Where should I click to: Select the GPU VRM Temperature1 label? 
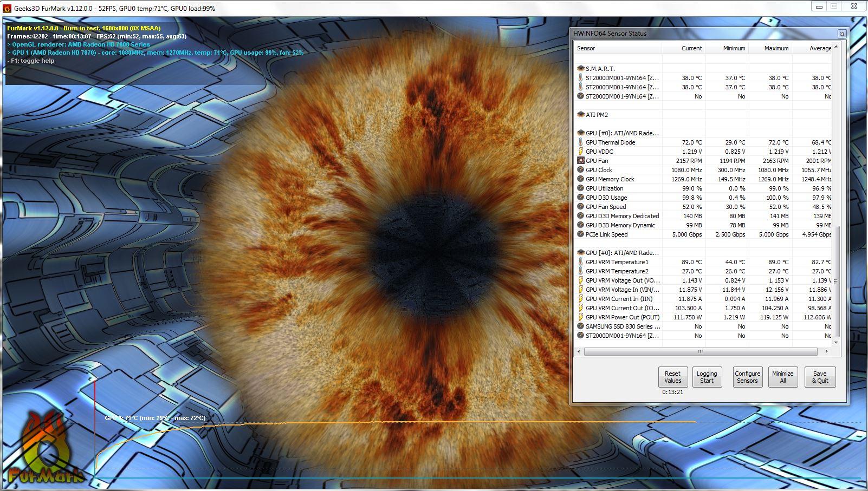(x=617, y=262)
